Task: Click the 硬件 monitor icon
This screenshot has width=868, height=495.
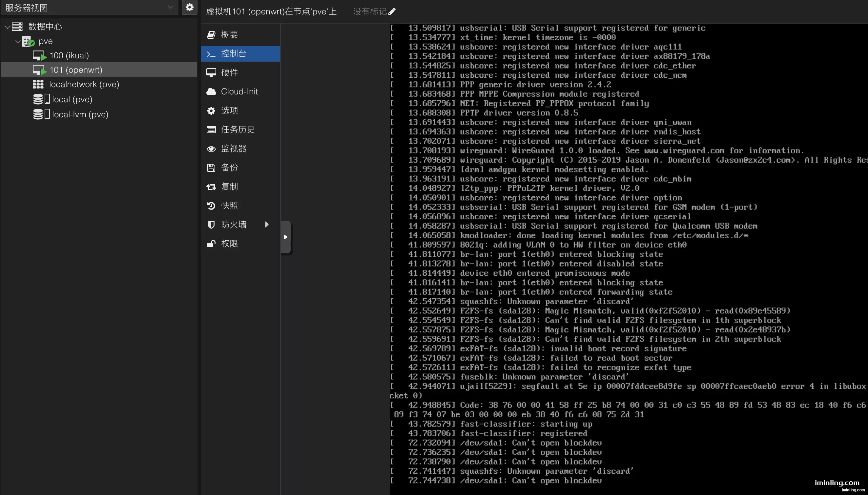Action: tap(211, 72)
